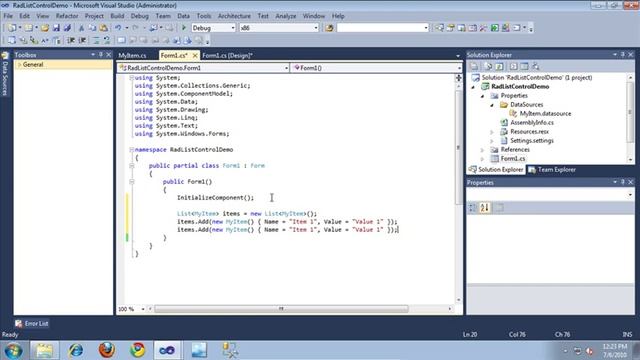Collapse the namespace RadListControlDemo region
Image resolution: width=640 pixels, height=360 pixels.
(x=131, y=150)
